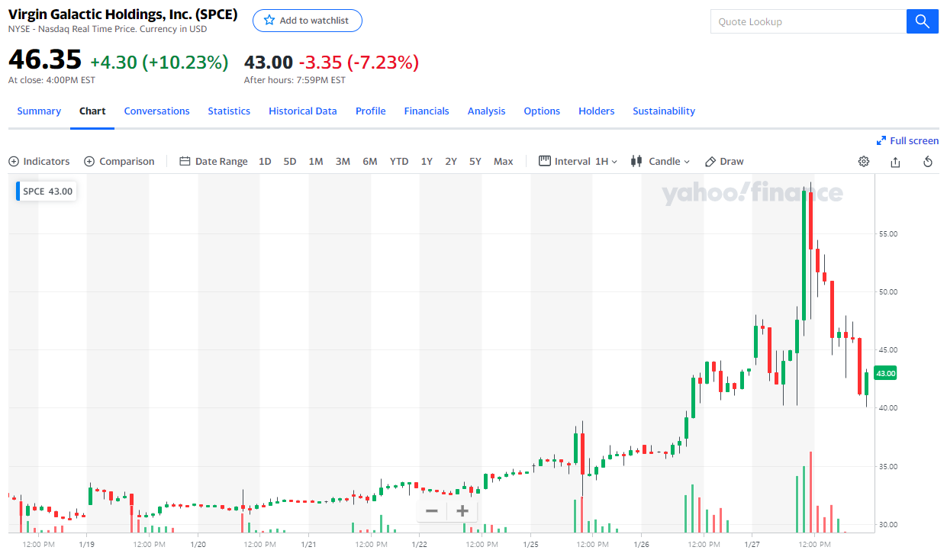
Task: Reset the chart with the reset icon
Action: (x=928, y=162)
